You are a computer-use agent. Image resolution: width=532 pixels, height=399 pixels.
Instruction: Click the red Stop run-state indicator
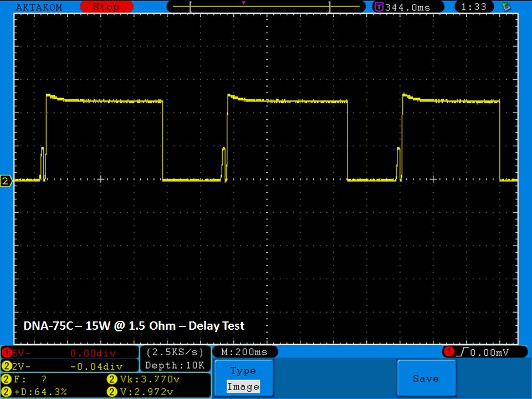click(105, 7)
